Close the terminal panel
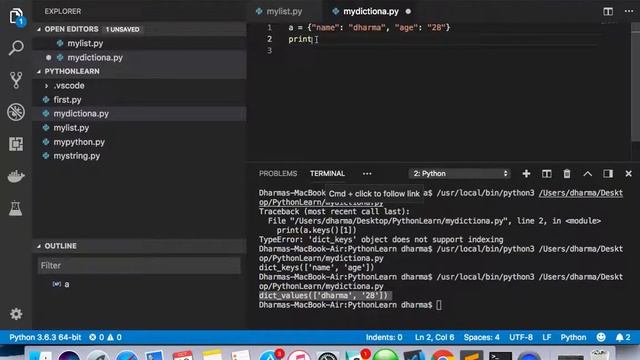Screen dimensions: 640x360 (629, 173)
